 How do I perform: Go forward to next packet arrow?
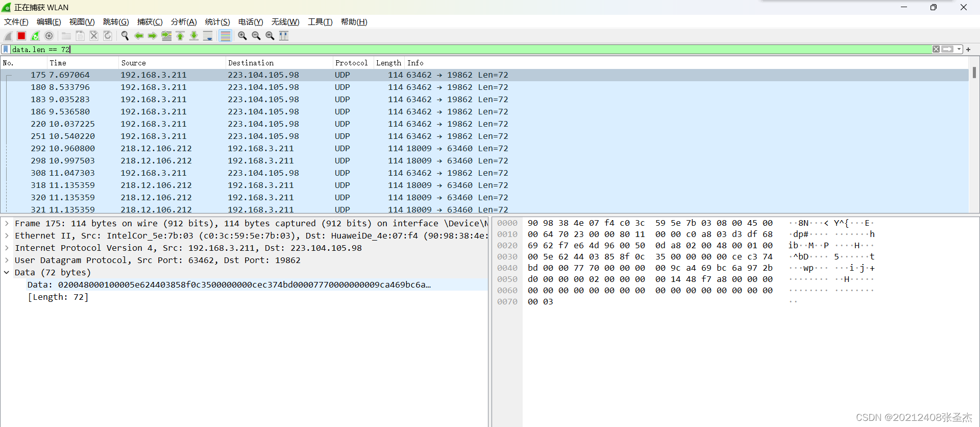coord(153,36)
